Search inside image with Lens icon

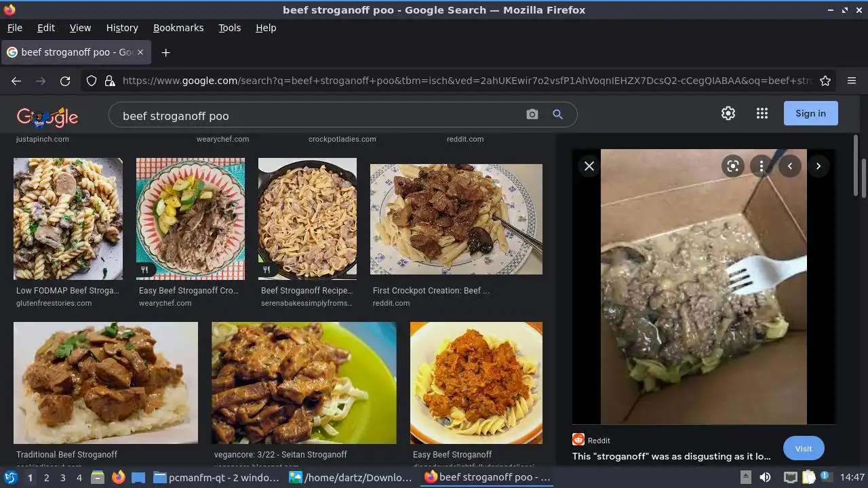[733, 166]
